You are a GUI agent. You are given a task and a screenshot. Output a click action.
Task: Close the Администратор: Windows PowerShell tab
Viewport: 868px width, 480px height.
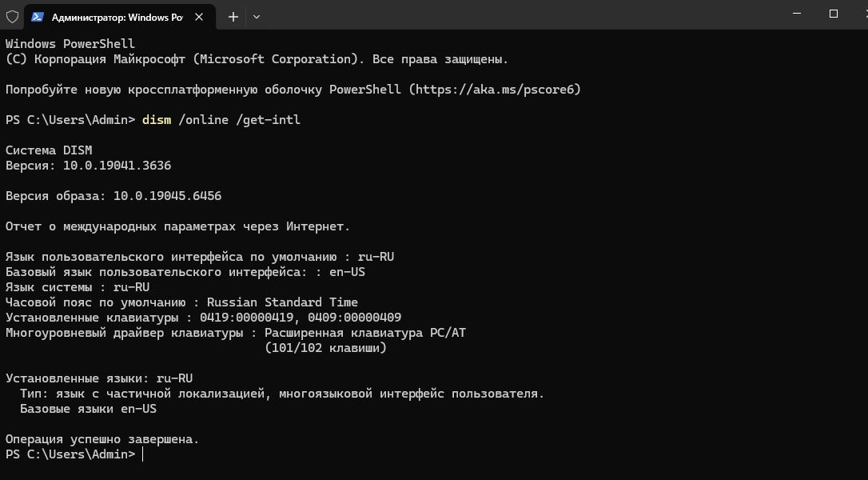pyautogui.click(x=200, y=17)
